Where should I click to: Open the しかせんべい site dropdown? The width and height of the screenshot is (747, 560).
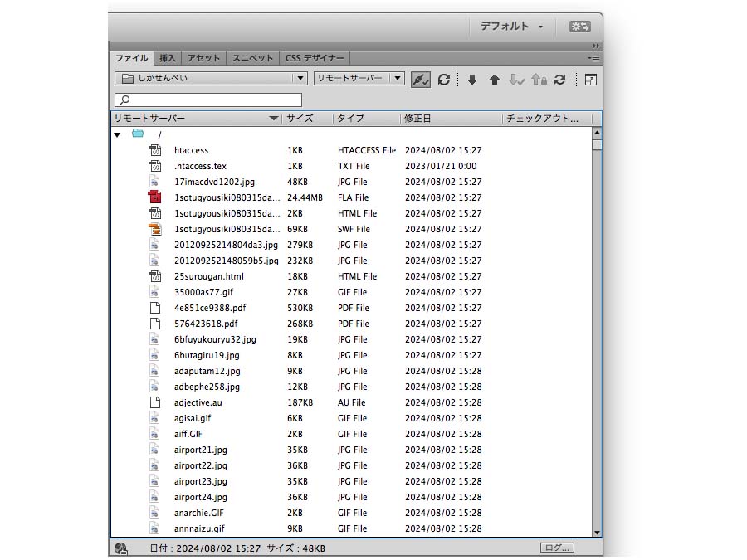coord(300,78)
